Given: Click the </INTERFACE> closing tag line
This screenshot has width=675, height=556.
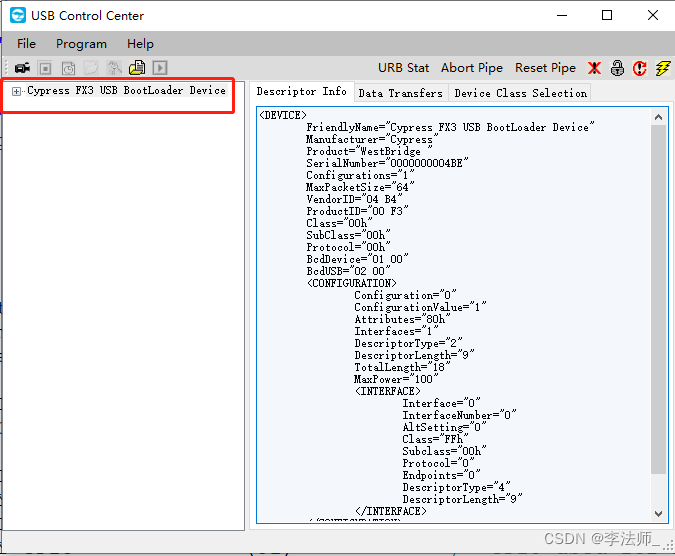Looking at the screenshot, I should 390,511.
